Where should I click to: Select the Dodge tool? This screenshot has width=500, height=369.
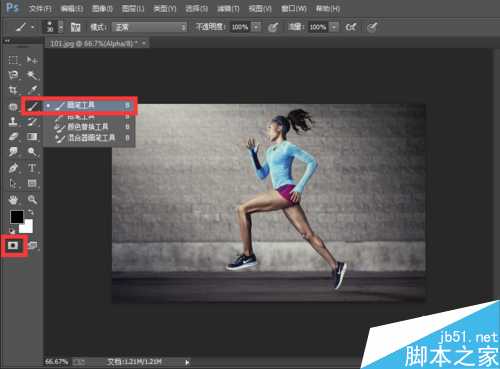click(x=32, y=152)
